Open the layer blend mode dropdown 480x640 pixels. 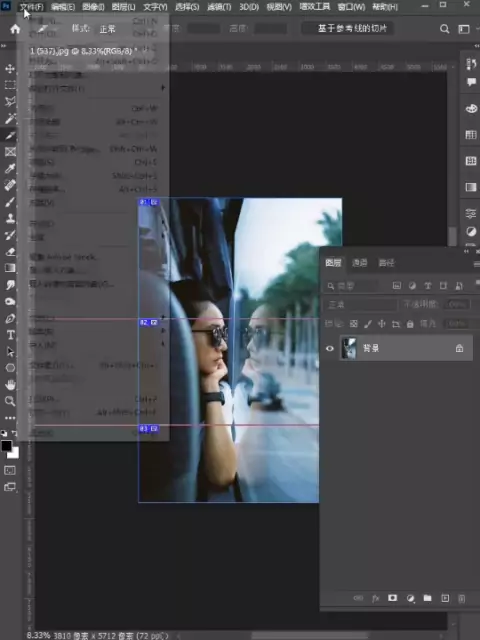click(360, 304)
